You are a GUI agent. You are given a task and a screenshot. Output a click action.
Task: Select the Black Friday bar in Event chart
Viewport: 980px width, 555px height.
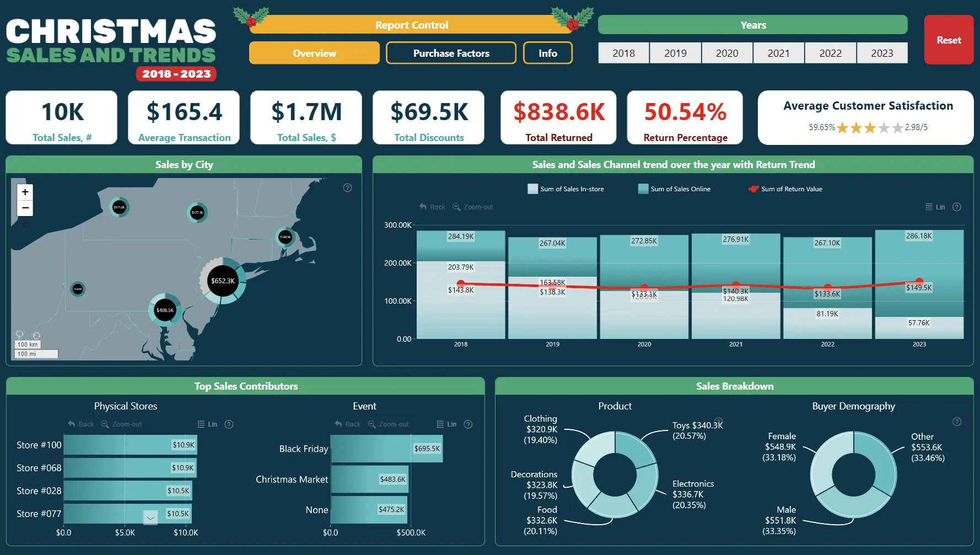click(386, 449)
